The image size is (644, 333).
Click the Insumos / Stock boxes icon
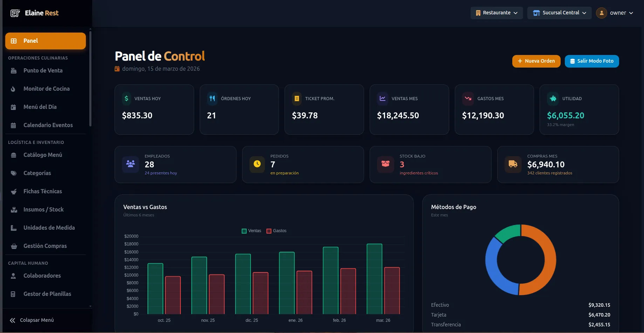pyautogui.click(x=14, y=210)
